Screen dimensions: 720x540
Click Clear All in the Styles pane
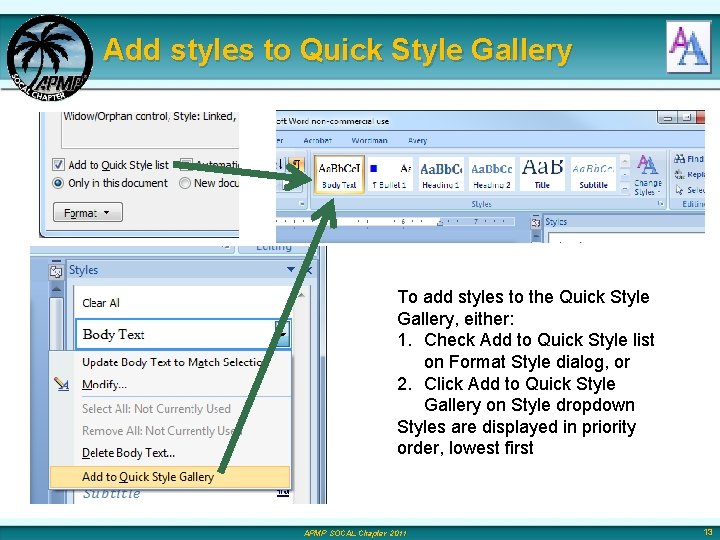[x=101, y=303]
